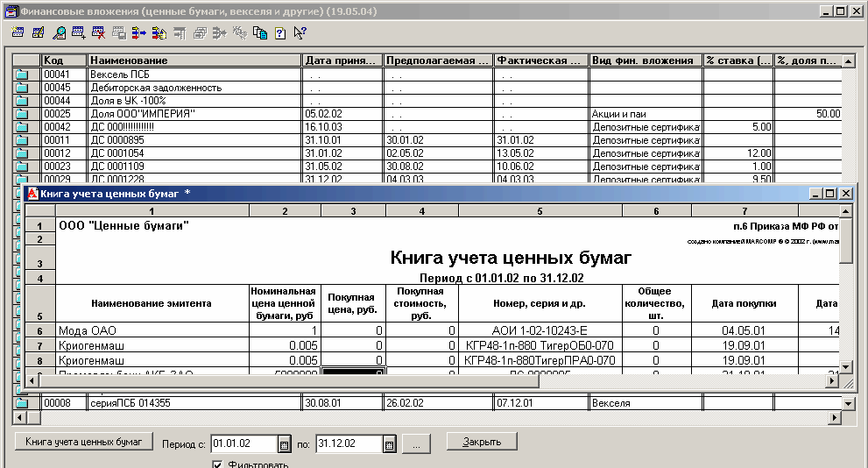This screenshot has height=468, width=868.
Task: Open the description question mark icon
Action: click(x=280, y=33)
